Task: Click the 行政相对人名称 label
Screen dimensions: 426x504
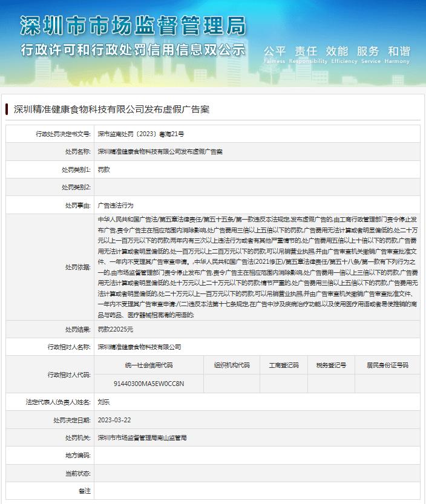Action: tap(69, 347)
